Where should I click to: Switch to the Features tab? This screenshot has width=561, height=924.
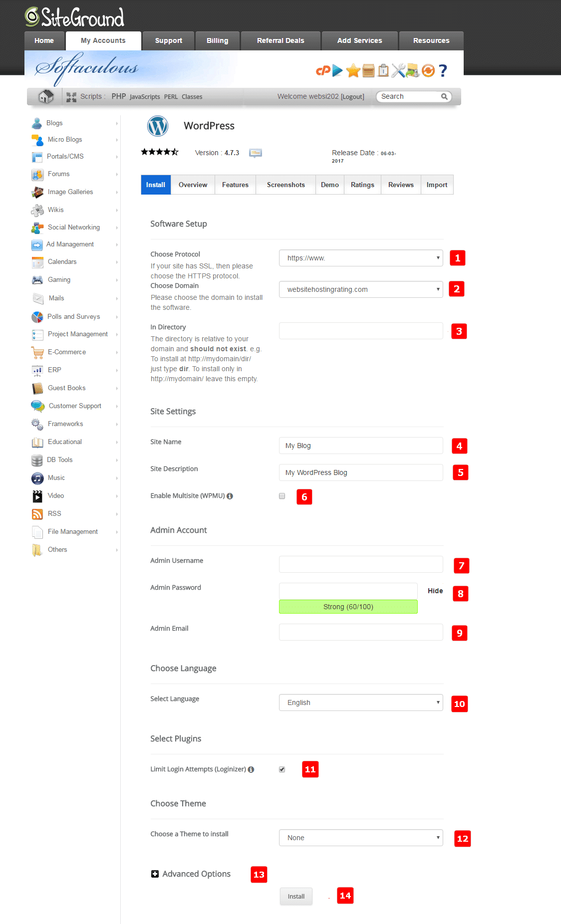coord(235,185)
